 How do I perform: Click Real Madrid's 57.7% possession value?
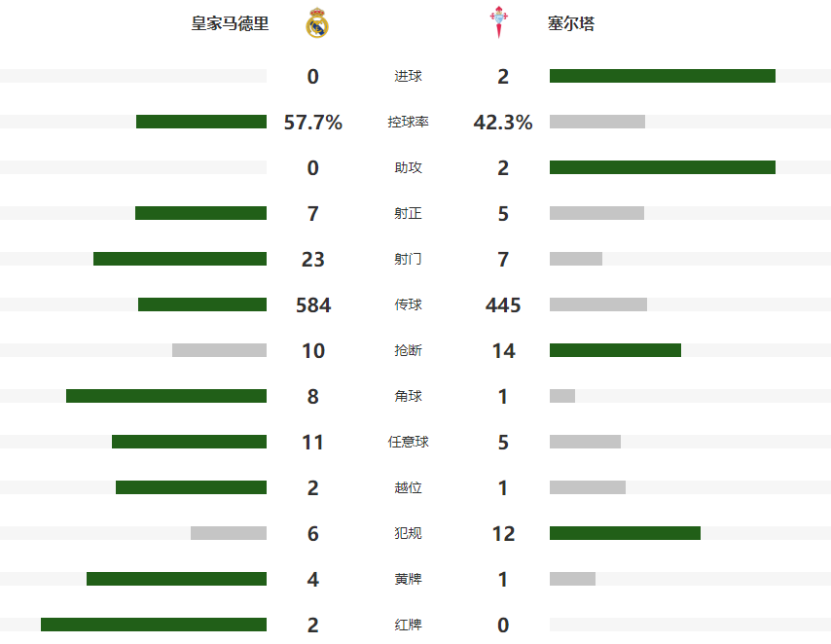point(313,122)
